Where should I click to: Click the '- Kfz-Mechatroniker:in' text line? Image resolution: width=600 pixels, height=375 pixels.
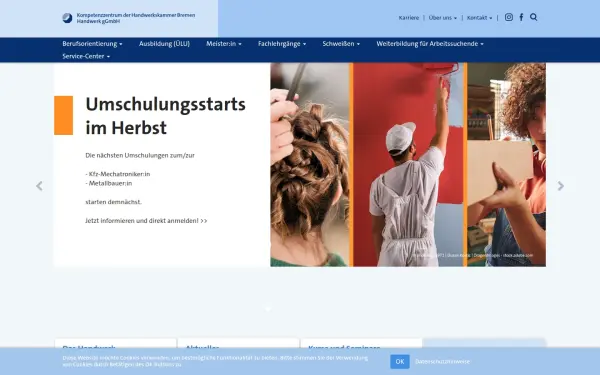[x=118, y=174]
